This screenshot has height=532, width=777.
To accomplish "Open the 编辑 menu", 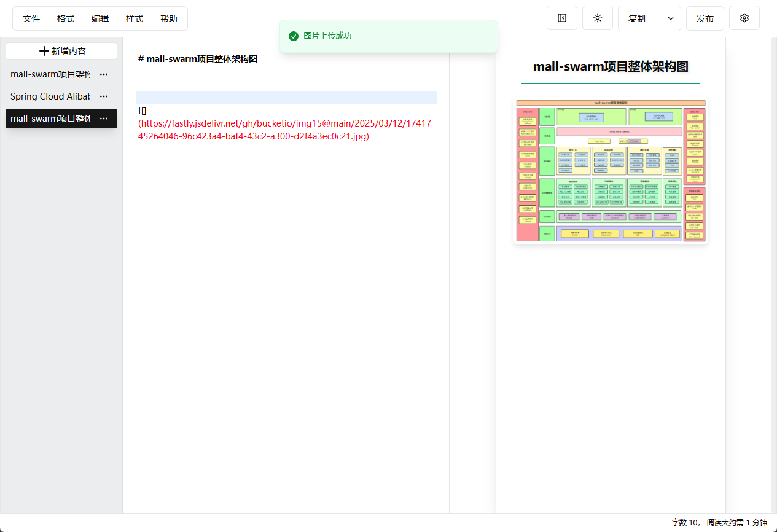I will [x=100, y=18].
